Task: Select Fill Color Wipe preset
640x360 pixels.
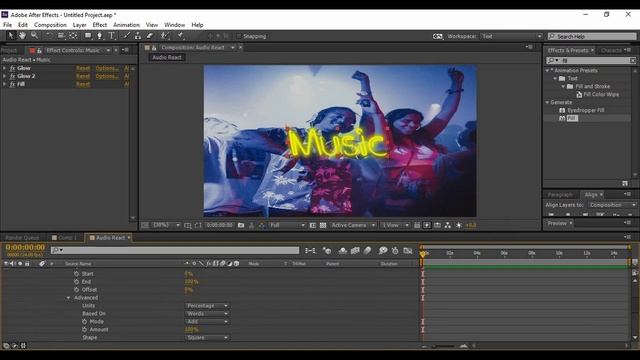Action: [601, 94]
